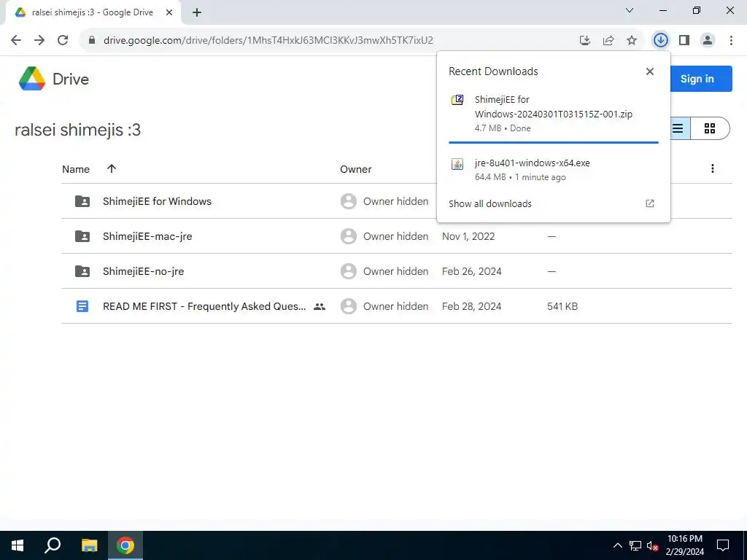This screenshot has width=747, height=560.
Task: Click the ShimejiEE for Windows folder icon
Action: pyautogui.click(x=82, y=201)
